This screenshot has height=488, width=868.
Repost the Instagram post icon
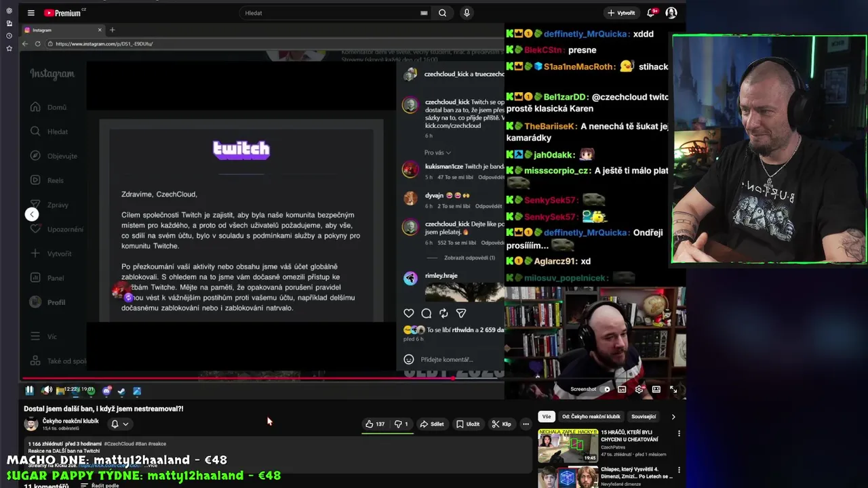[443, 313]
